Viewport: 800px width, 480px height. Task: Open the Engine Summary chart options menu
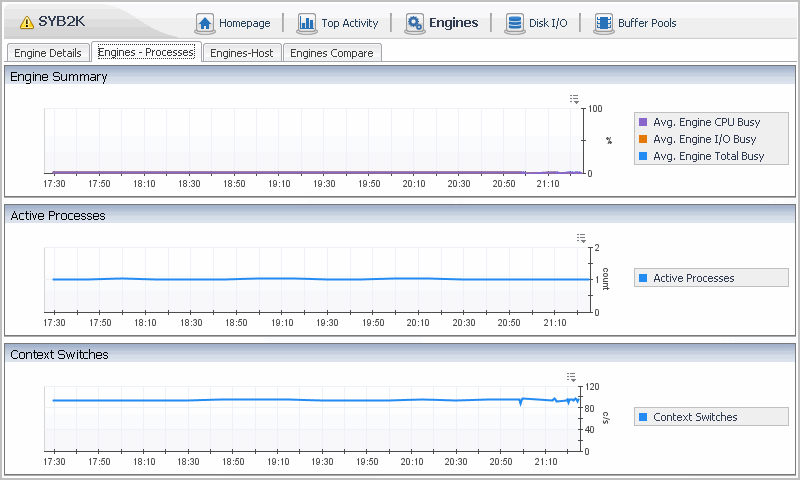tap(575, 99)
